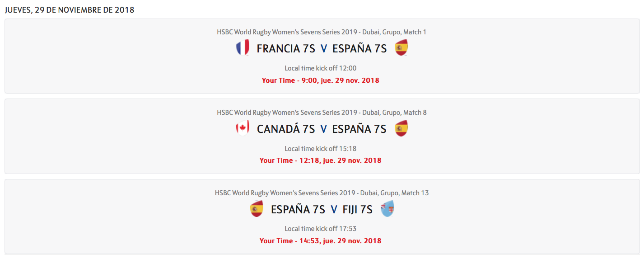
Task: Click the 'JUEVES, 29 DE NOVIEMBRE DE 2018' heading
Action: (70, 10)
